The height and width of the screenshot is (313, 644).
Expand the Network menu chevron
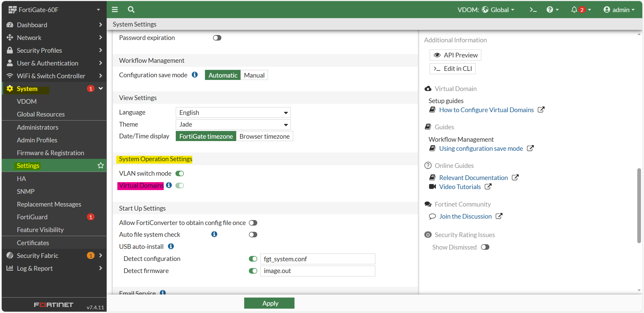(x=101, y=38)
